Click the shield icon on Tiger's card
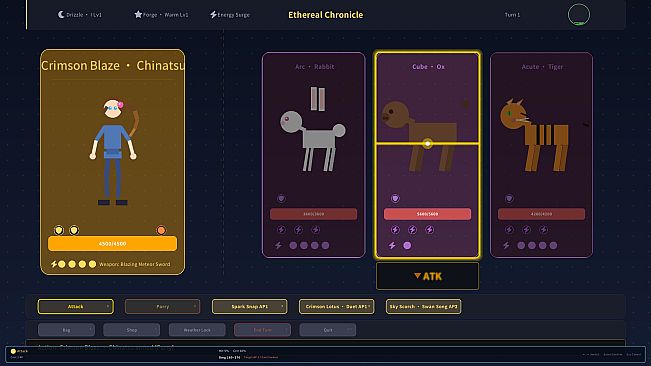The height and width of the screenshot is (366, 651). [509, 198]
